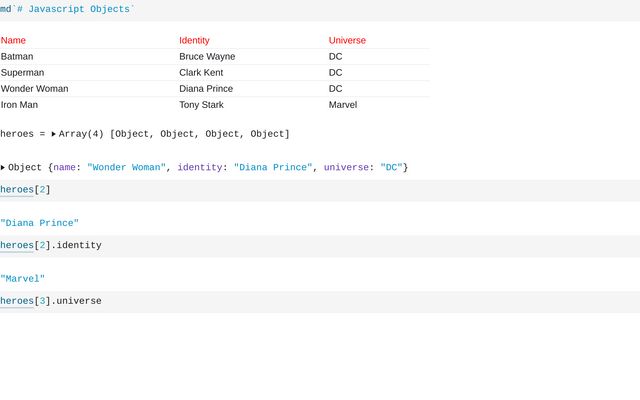The height and width of the screenshot is (400, 640).
Task: Expand the heroes Array(4) disclosure triangle
Action: 53,134
